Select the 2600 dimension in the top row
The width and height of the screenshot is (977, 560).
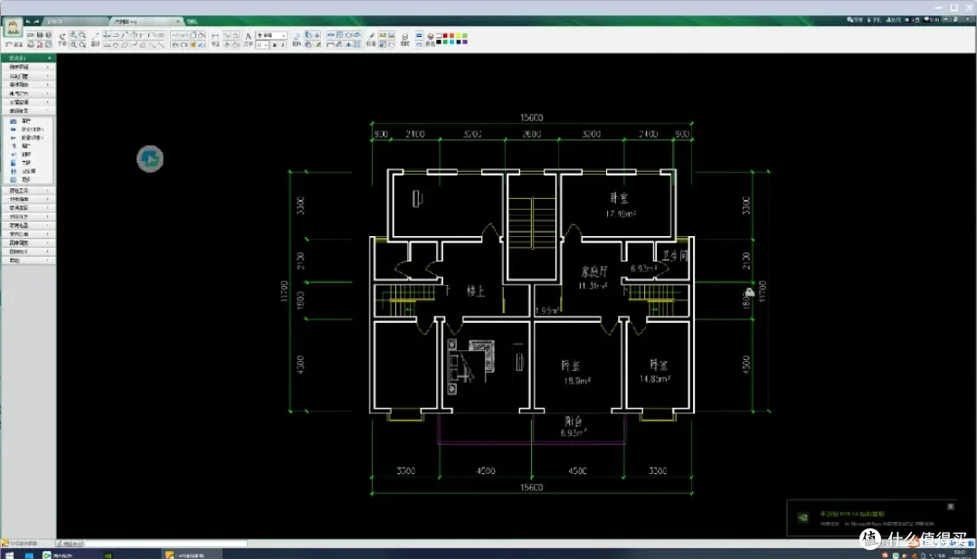(532, 134)
